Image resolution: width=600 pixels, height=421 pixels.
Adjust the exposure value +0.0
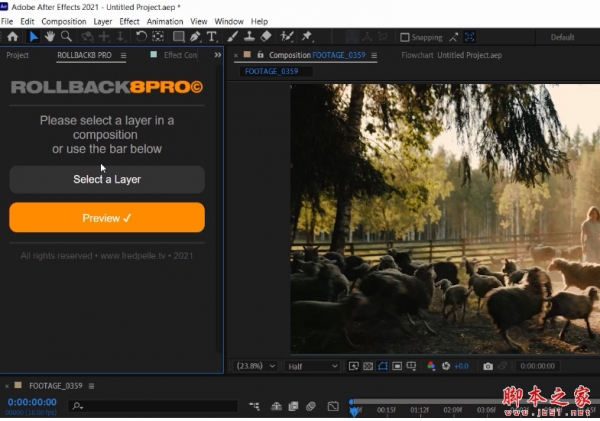[461, 366]
